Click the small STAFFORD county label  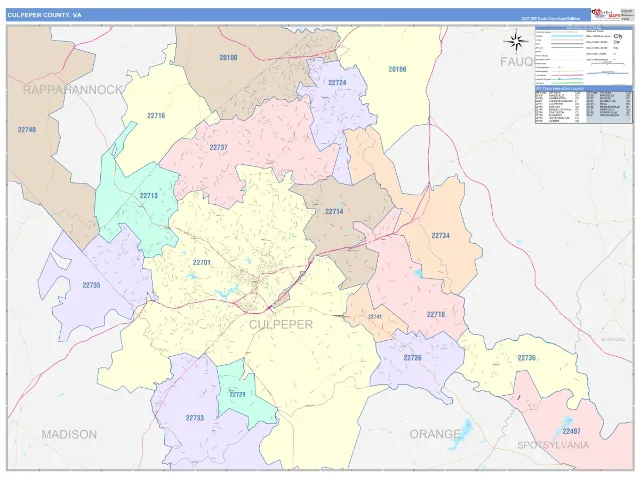click(x=613, y=339)
